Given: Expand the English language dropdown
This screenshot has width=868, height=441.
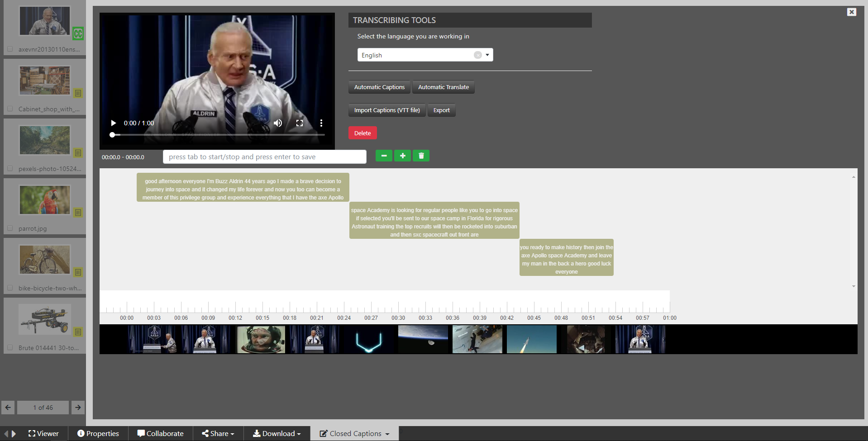Looking at the screenshot, I should tap(486, 55).
